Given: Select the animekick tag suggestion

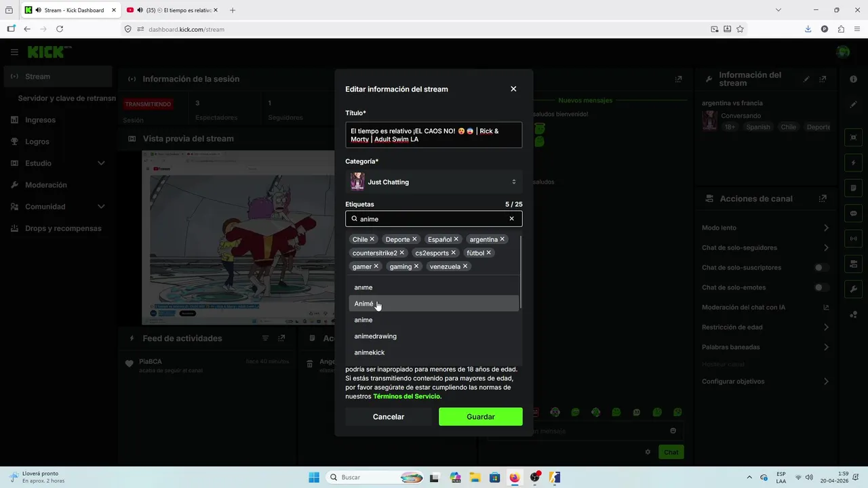Looking at the screenshot, I should 434,352.
